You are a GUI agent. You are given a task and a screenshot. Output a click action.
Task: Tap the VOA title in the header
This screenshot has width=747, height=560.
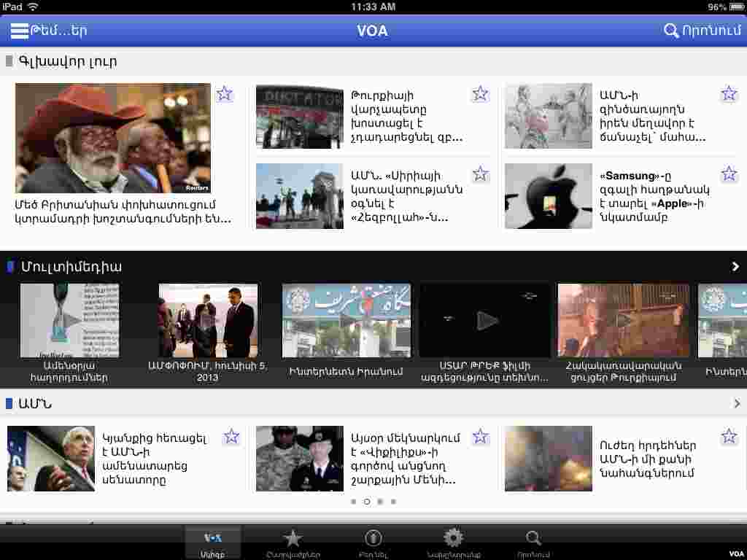373,31
